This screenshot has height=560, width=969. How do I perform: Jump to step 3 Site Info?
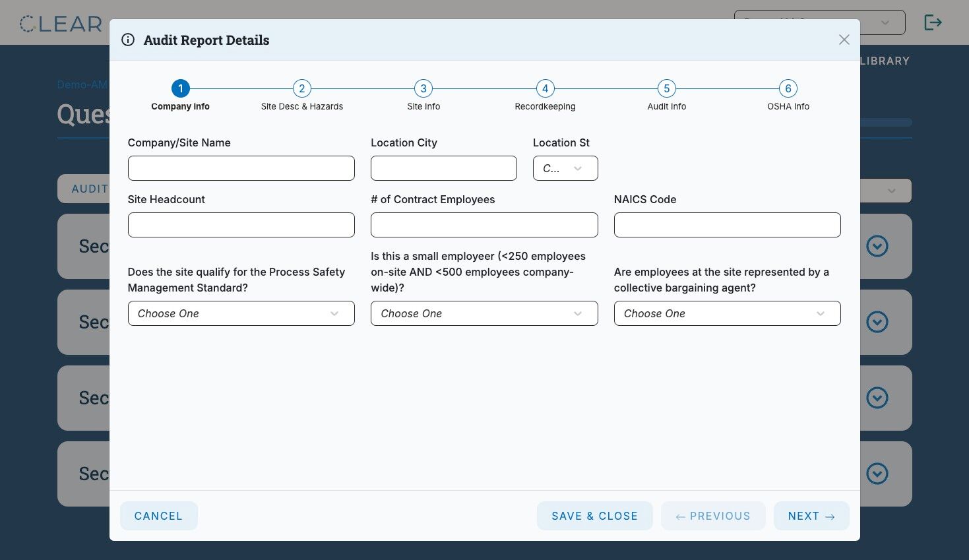423,88
